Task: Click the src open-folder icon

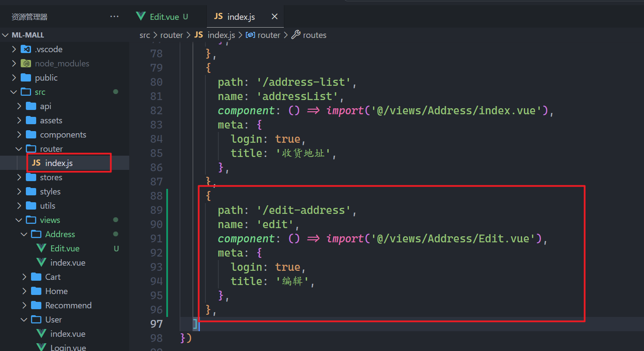Action: 26,92
